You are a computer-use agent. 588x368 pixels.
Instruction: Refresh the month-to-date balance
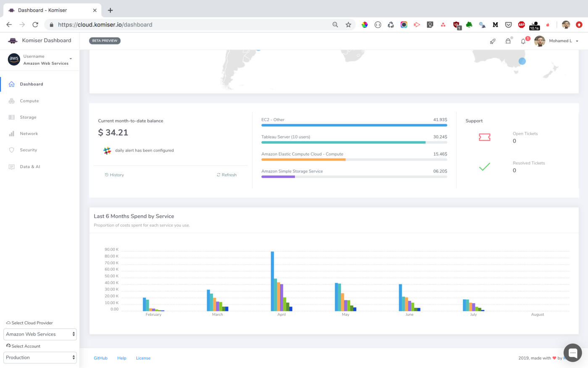(x=227, y=175)
